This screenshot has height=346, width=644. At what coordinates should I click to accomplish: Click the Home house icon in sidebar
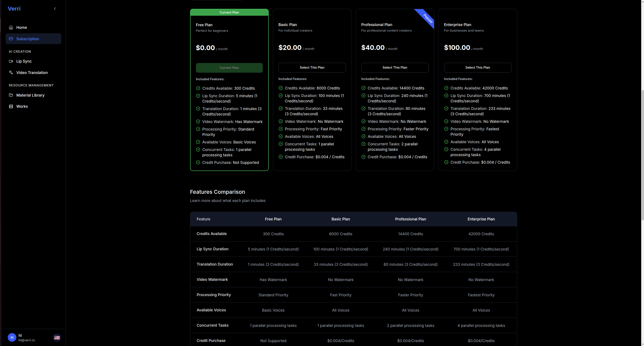pos(11,28)
